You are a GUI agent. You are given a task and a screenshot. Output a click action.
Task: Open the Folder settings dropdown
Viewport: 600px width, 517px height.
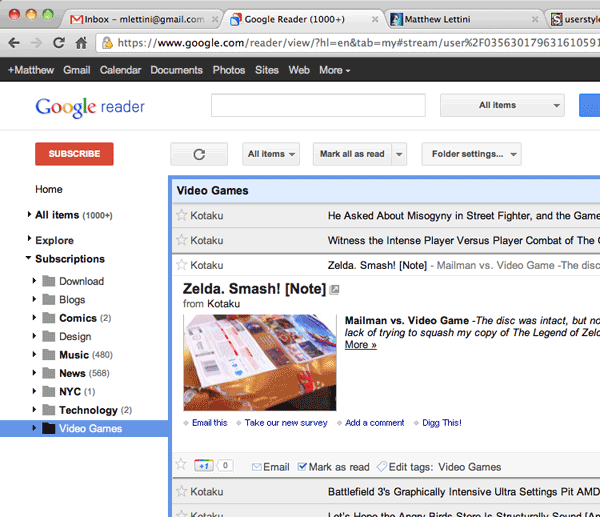471,154
